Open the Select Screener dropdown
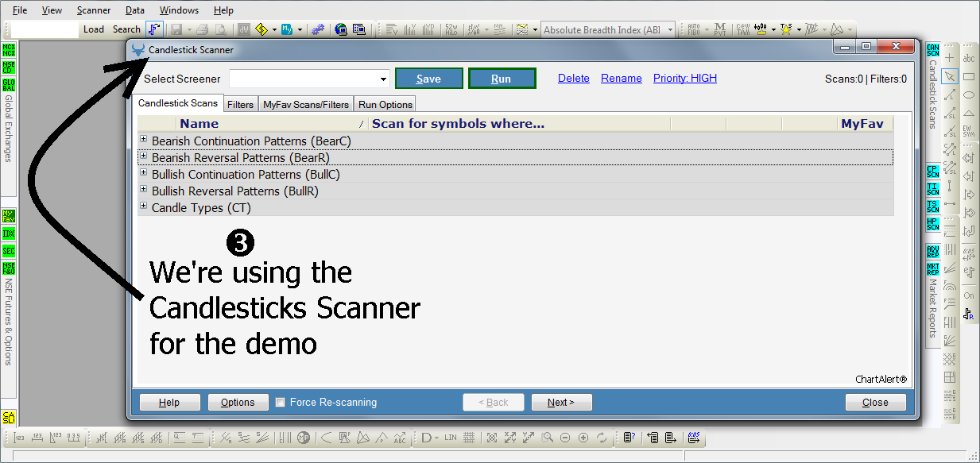980x463 pixels. tap(384, 79)
